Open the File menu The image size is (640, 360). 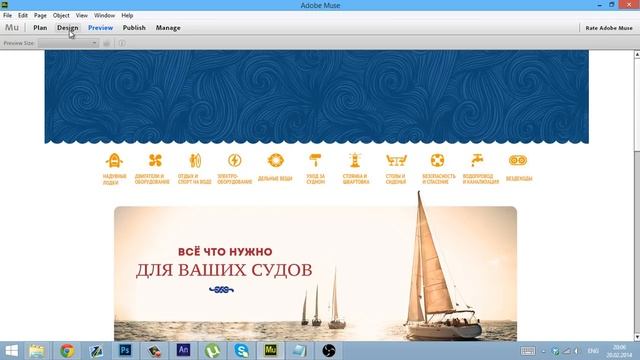click(x=7, y=15)
